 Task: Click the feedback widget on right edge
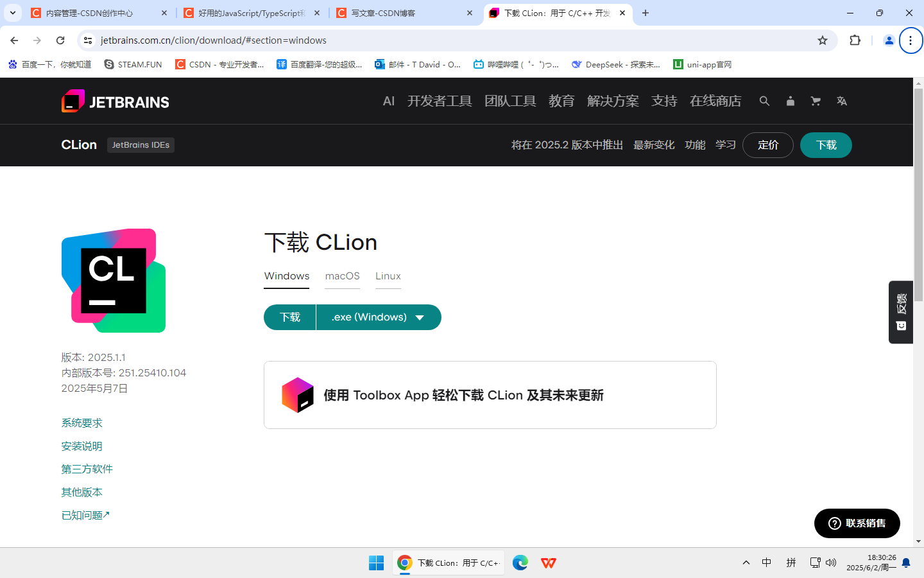pyautogui.click(x=901, y=312)
